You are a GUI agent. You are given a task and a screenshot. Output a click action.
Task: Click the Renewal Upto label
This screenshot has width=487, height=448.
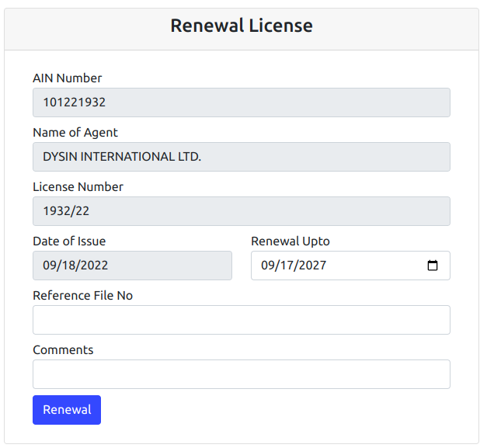coord(290,241)
